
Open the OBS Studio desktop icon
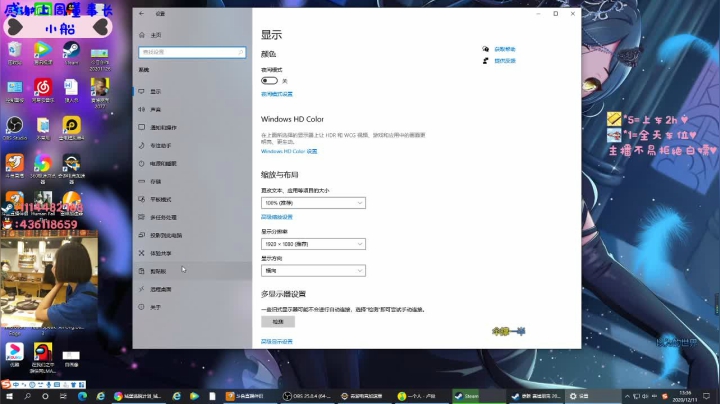15,129
